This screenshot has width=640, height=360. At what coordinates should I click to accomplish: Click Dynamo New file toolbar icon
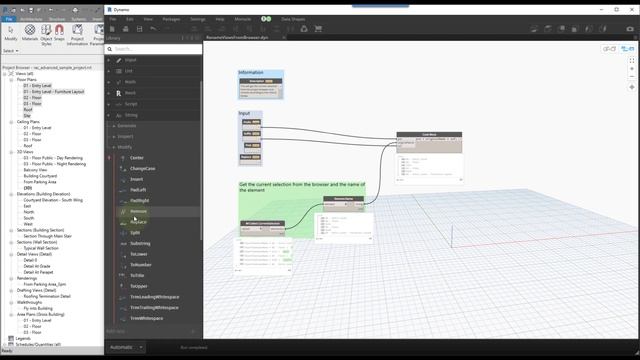click(112, 29)
